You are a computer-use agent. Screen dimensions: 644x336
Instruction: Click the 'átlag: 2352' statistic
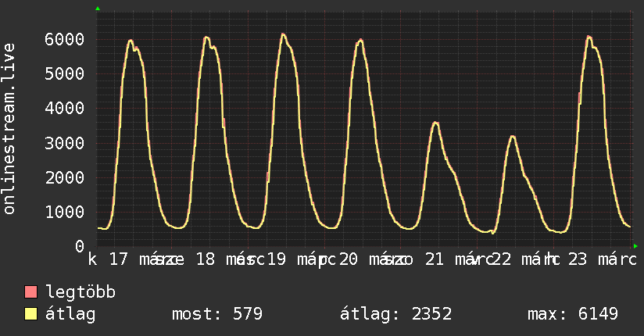(396, 314)
